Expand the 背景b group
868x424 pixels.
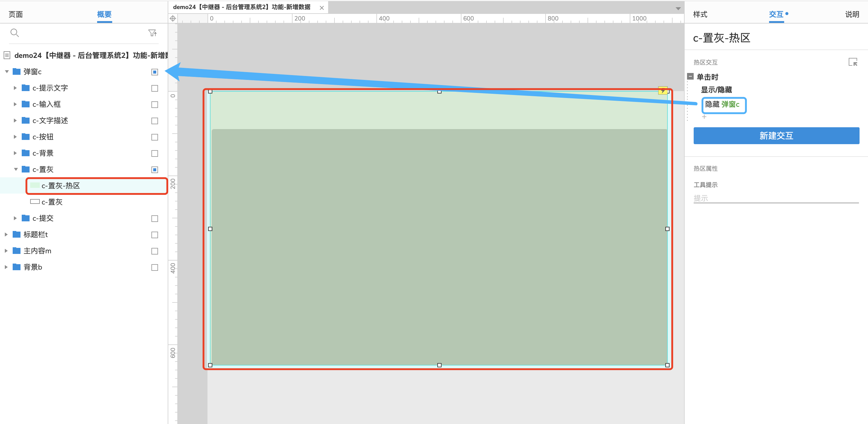tap(6, 267)
